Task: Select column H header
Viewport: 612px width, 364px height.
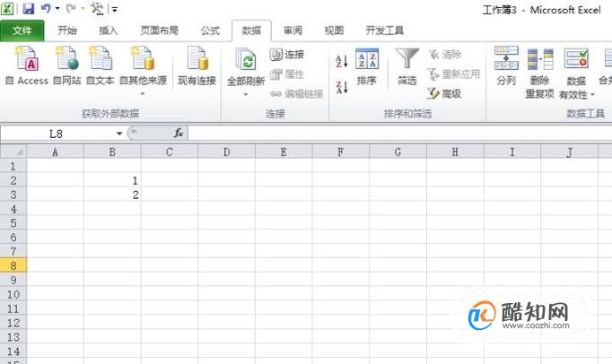Action: pyautogui.click(x=455, y=152)
